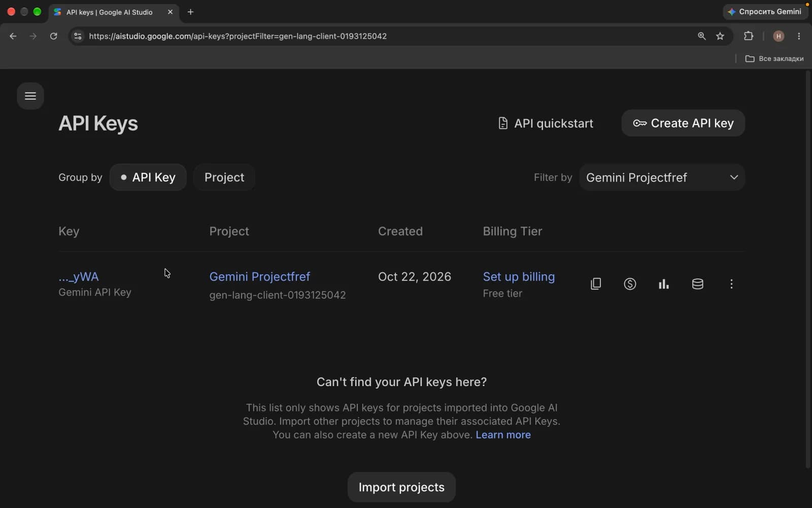Click the Created date Oct 22, 2026
Viewport: 812px width, 508px height.
tap(415, 277)
